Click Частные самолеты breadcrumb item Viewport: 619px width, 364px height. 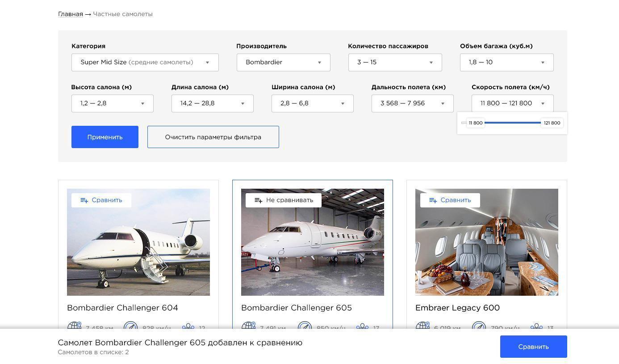point(123,14)
